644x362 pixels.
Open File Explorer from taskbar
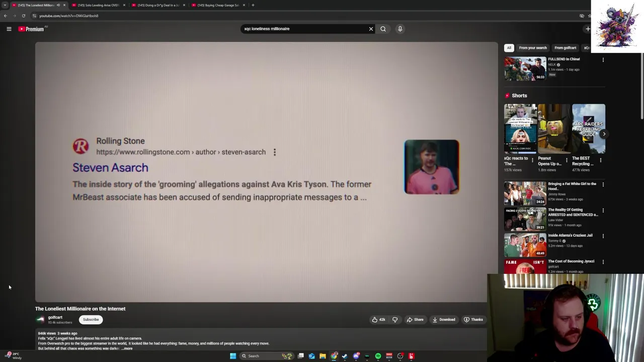[x=323, y=356]
